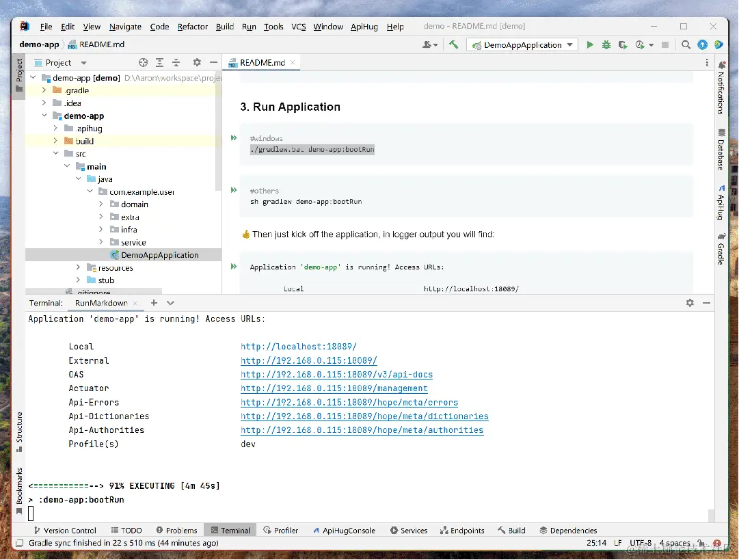Open terminal sessions dropdown chevron
The image size is (739, 560).
point(170,303)
